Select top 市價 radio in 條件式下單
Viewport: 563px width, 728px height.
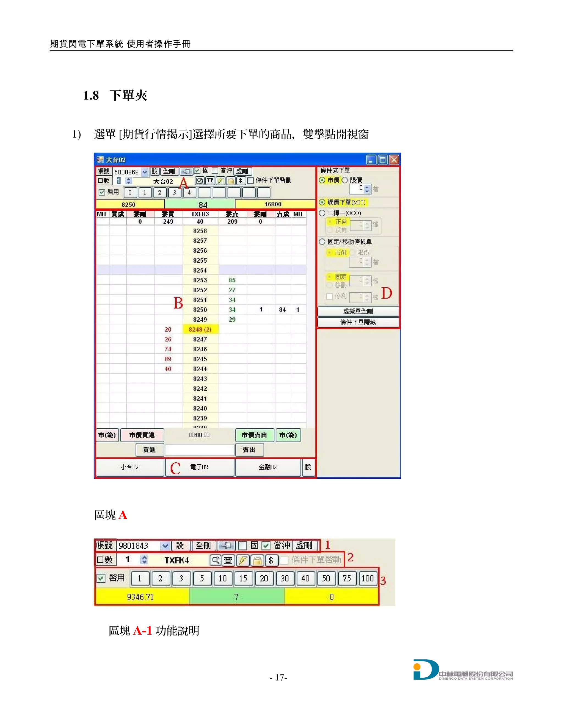[322, 180]
